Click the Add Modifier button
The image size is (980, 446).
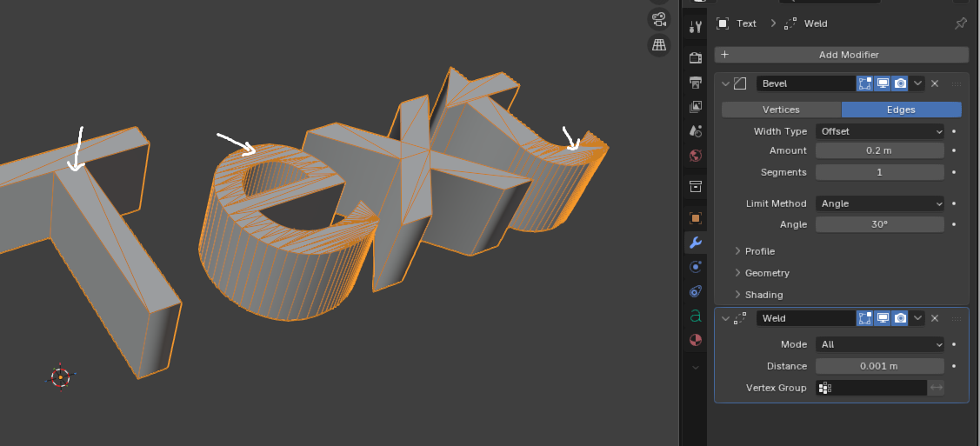pos(842,55)
